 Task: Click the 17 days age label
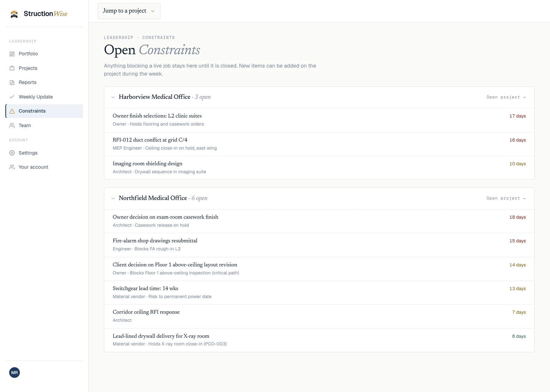pos(518,116)
